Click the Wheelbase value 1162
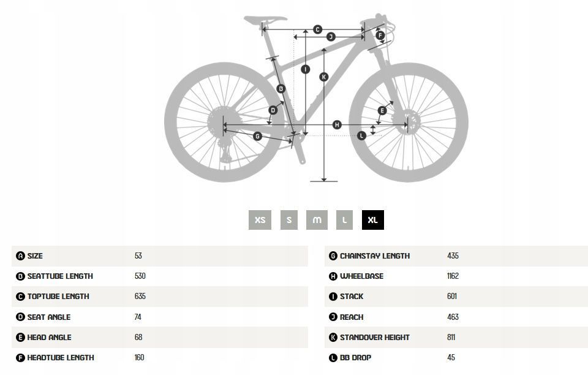Viewport: 588px width, 375px height. click(x=453, y=276)
